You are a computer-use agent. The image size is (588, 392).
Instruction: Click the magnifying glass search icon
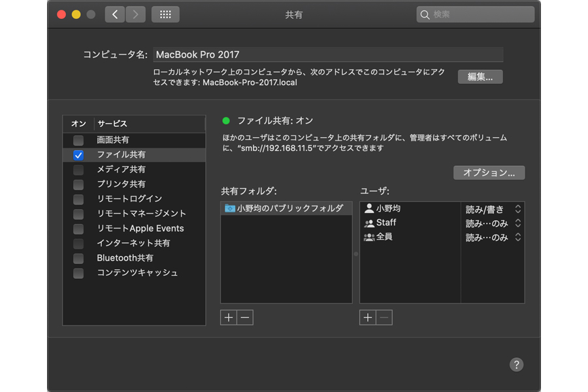click(x=425, y=14)
